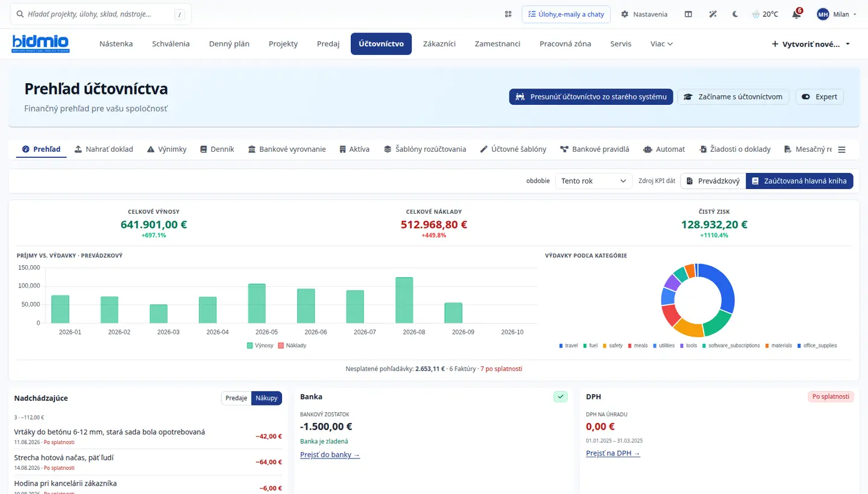The height and width of the screenshot is (494, 868).
Task: Click the magic wand icon
Action: pos(712,14)
